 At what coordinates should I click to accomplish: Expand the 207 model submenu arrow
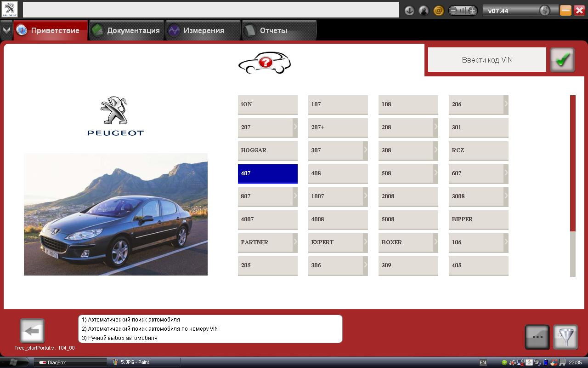point(295,127)
